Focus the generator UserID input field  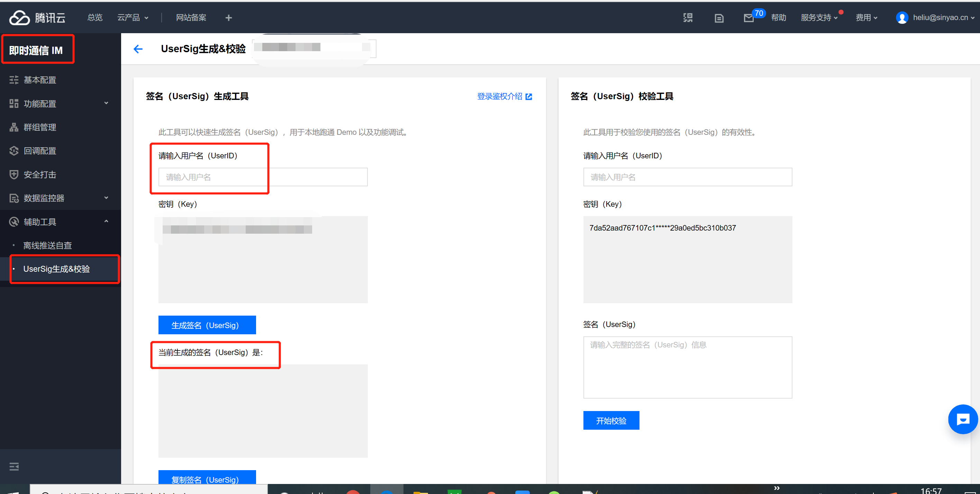tap(263, 177)
